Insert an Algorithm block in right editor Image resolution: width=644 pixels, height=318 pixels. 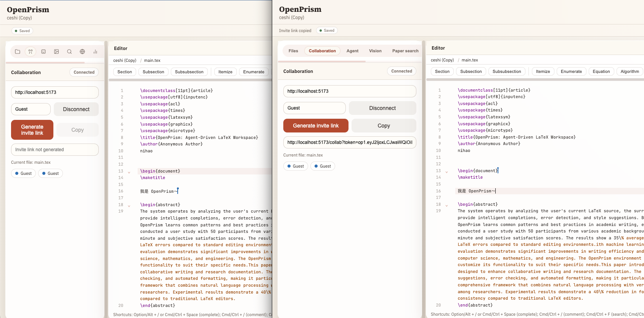630,71
